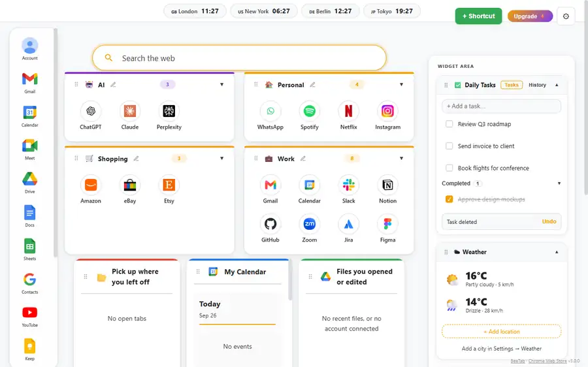
Task: Open Google Docs in the sidebar
Action: coord(29,216)
